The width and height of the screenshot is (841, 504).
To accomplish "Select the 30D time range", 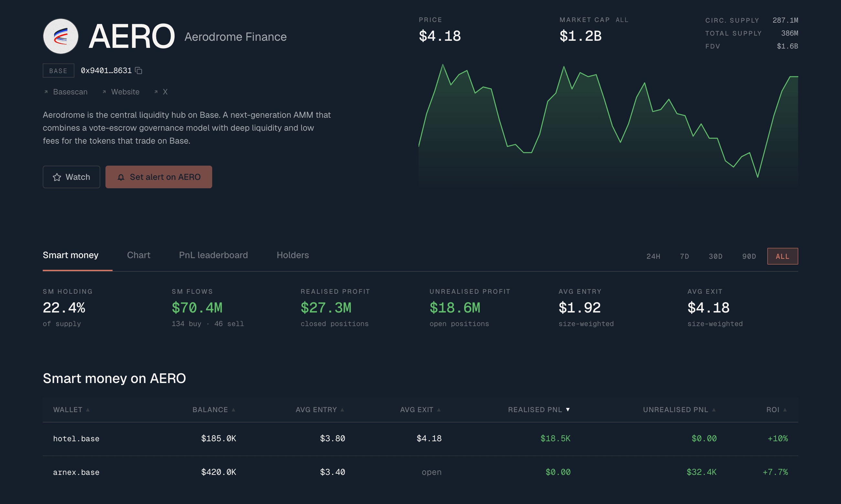I will (x=715, y=257).
